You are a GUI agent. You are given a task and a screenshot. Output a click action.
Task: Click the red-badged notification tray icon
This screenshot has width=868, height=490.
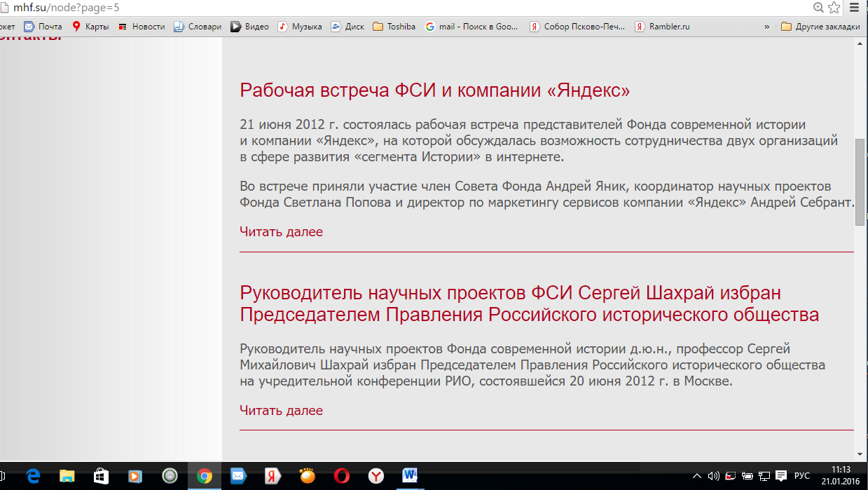tap(731, 476)
